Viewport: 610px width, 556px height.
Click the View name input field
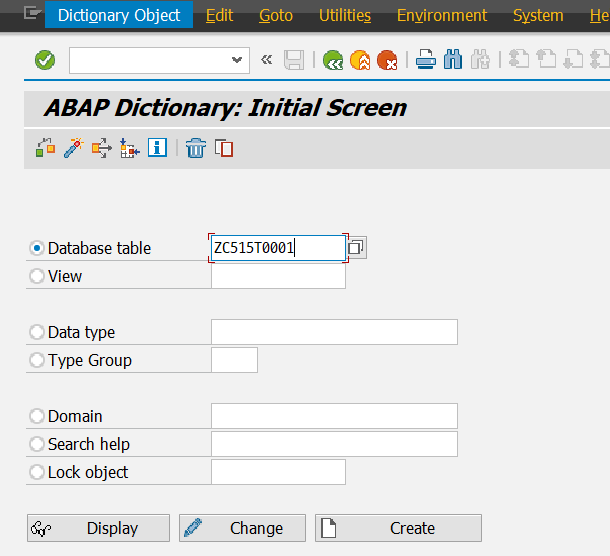pyautogui.click(x=278, y=276)
